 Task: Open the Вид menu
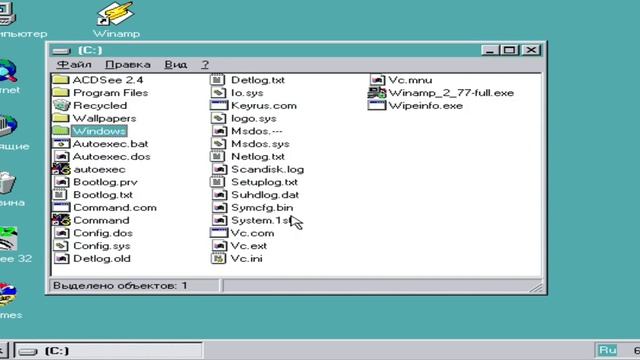click(x=176, y=64)
